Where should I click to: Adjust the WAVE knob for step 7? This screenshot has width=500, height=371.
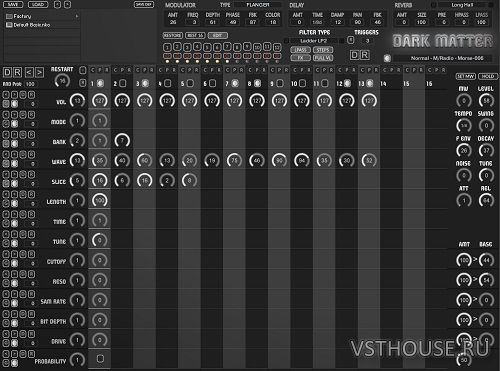[x=234, y=160]
